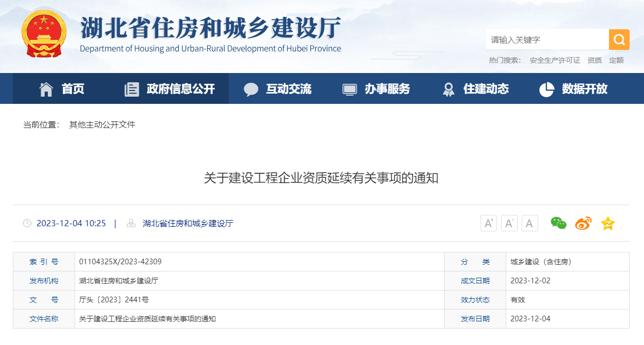This screenshot has width=644, height=345.
Task: Decrease font size with A- button
Action: (509, 223)
